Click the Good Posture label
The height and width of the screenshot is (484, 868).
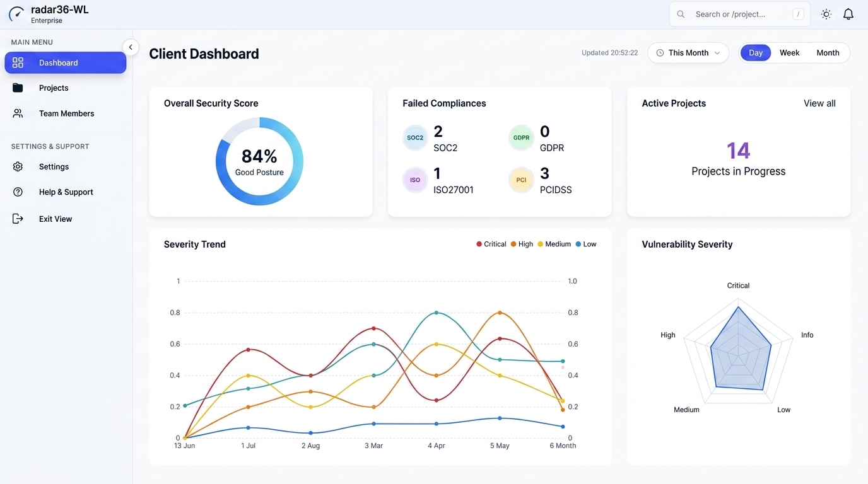(259, 172)
